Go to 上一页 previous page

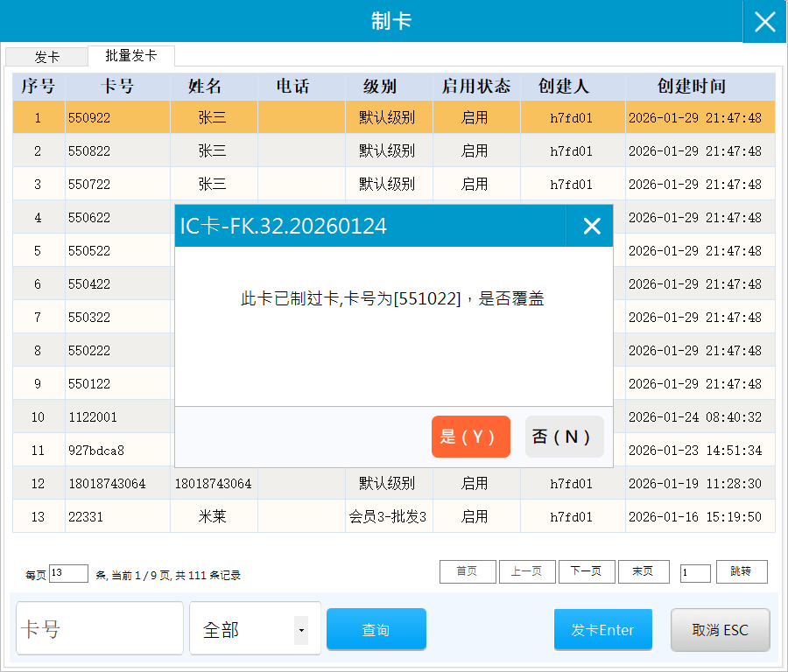526,571
